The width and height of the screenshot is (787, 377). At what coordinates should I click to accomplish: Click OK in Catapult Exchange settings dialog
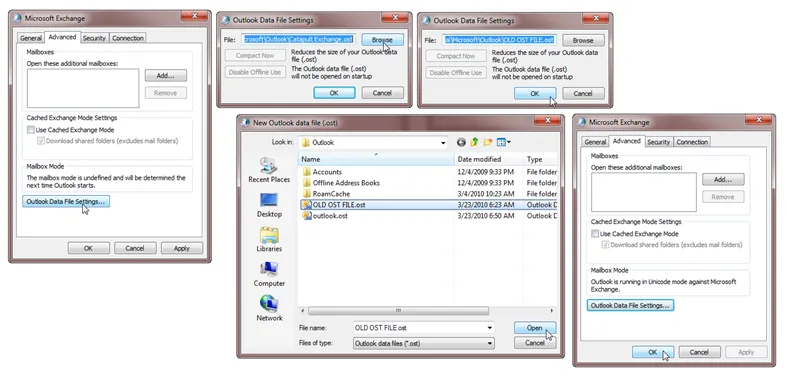[x=334, y=93]
